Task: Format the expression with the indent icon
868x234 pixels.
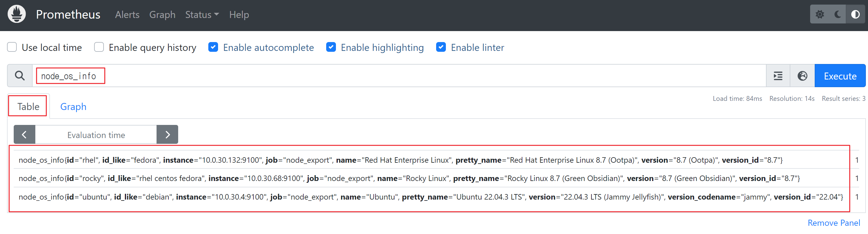Action: [x=778, y=76]
